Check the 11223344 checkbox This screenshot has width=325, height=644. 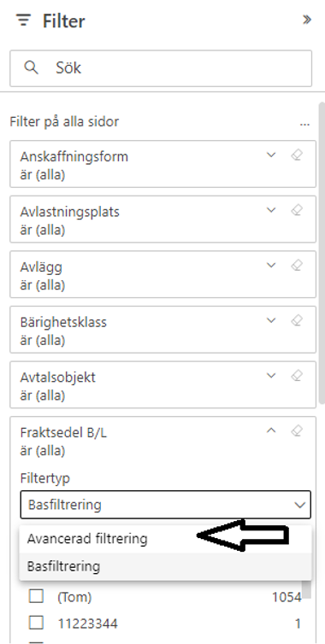(36, 623)
